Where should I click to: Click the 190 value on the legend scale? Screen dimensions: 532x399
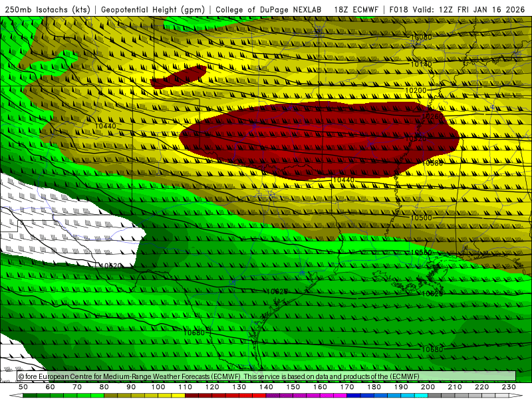coord(401,387)
